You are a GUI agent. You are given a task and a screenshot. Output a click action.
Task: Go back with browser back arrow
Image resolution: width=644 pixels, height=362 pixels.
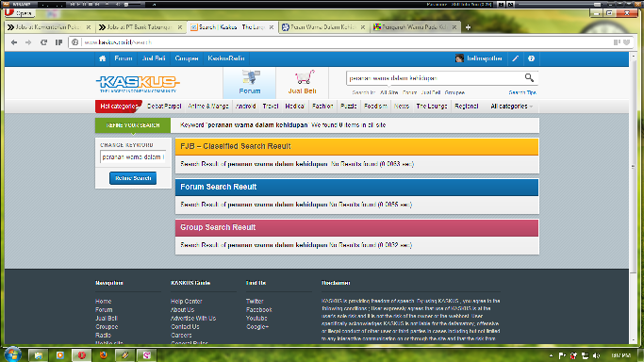click(x=14, y=42)
